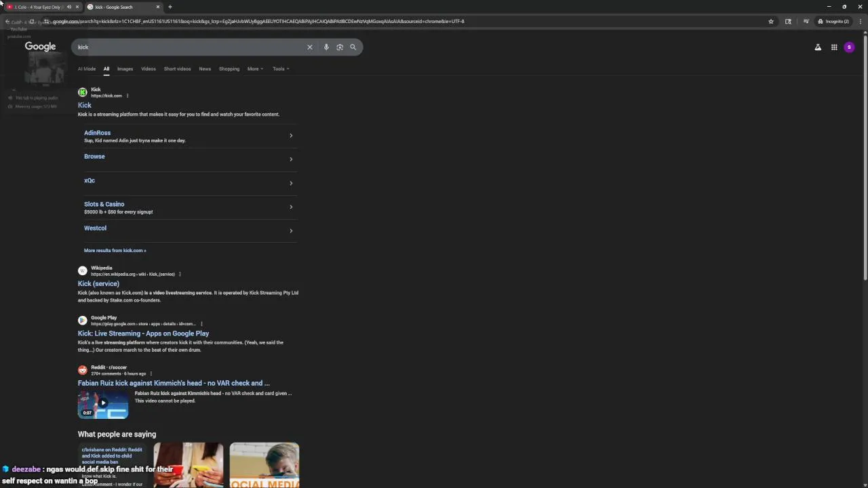The image size is (868, 488).
Task: Click the Google logo
Action: tap(40, 46)
